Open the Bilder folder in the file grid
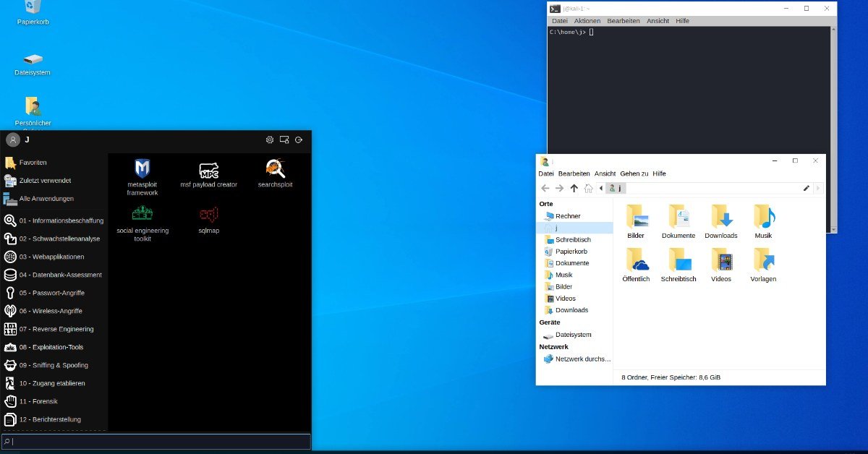The height and width of the screenshot is (454, 868). [636, 222]
